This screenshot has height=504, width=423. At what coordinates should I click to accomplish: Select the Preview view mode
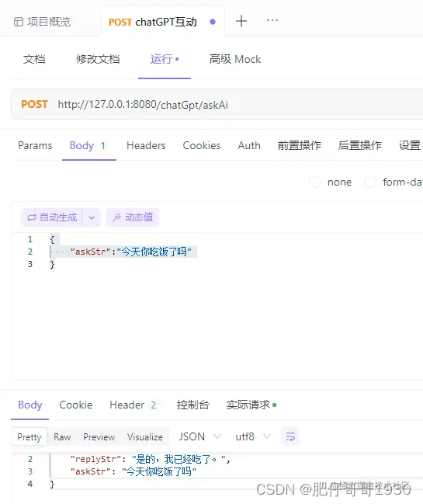coord(99,436)
